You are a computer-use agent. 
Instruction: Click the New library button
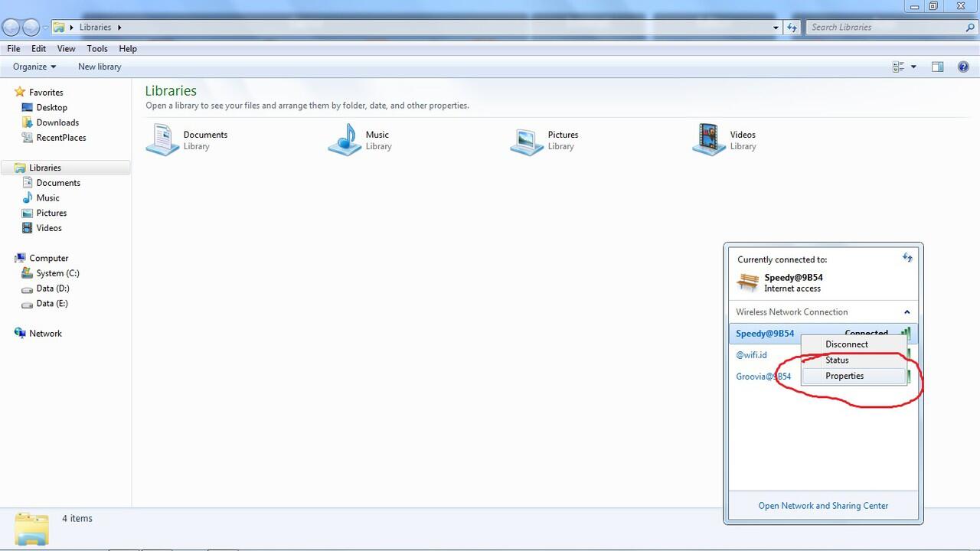[x=100, y=67]
